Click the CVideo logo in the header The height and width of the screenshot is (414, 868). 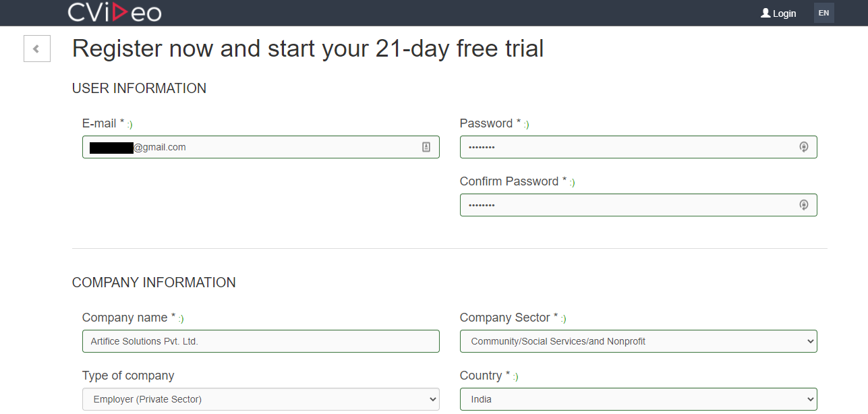coord(115,12)
